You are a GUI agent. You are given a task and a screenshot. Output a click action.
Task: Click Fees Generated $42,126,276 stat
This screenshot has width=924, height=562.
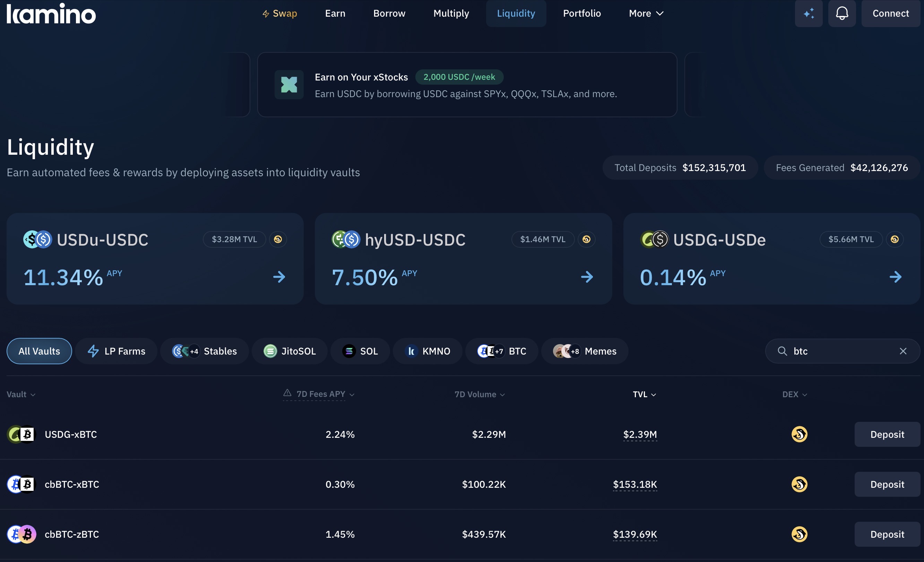click(842, 168)
